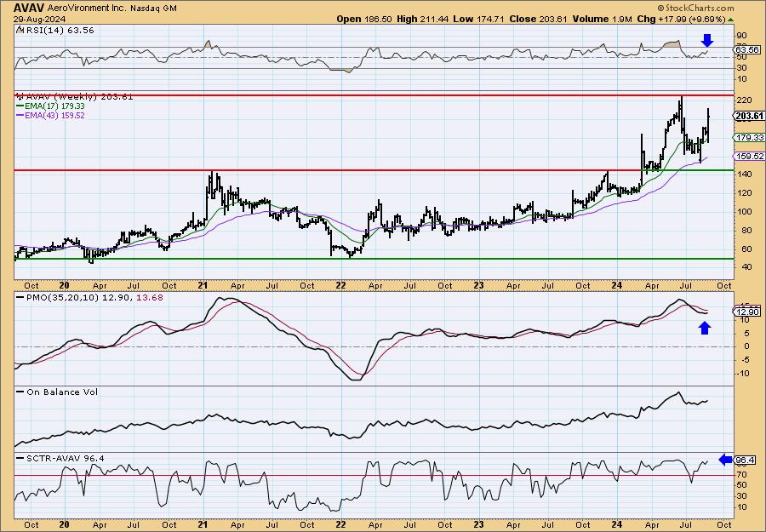Click the green line swatch beside EMA(17)
This screenshot has height=532, width=766.
pyautogui.click(x=22, y=106)
